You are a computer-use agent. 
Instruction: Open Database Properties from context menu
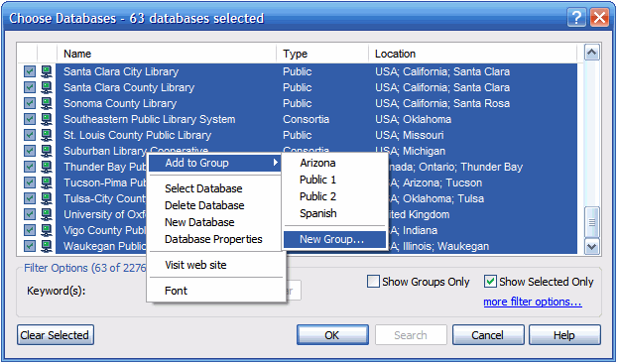click(x=213, y=239)
